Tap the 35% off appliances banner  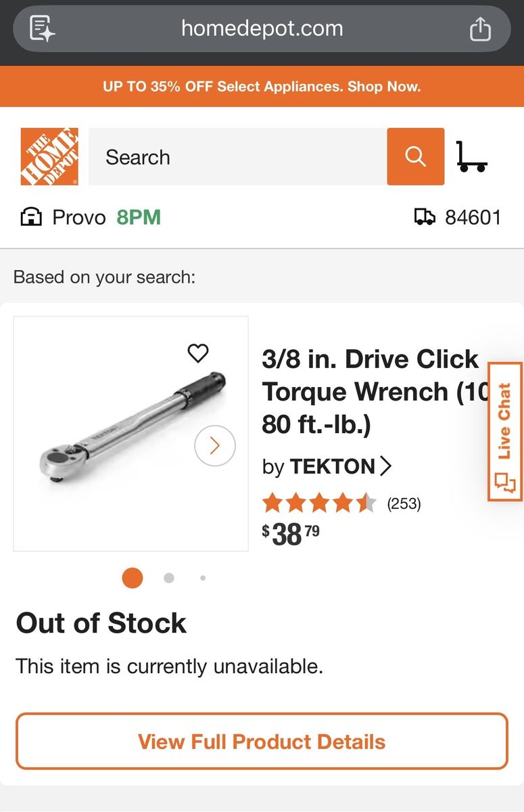click(x=262, y=87)
